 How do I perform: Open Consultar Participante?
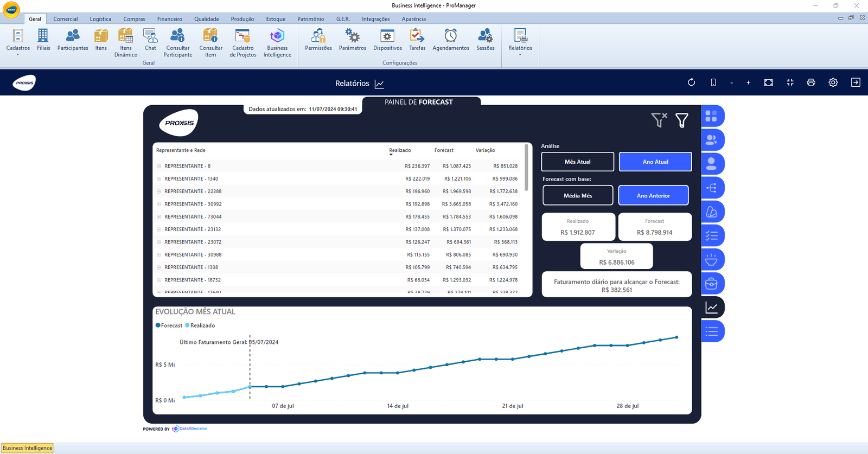(x=178, y=43)
